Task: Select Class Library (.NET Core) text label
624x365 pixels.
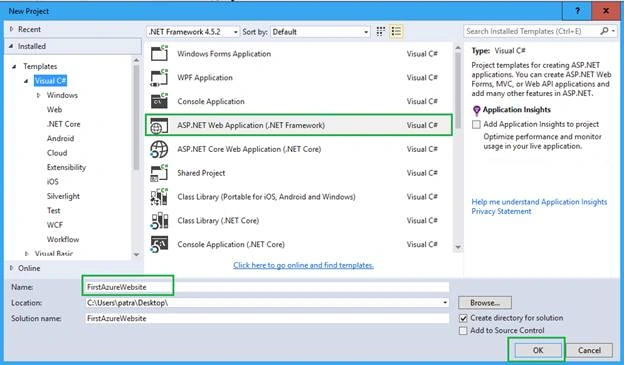Action: click(218, 221)
